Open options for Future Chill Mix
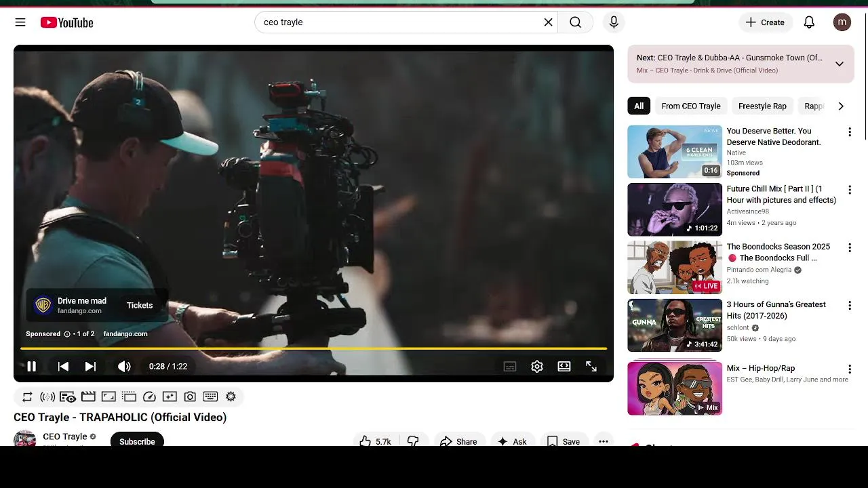 849,190
